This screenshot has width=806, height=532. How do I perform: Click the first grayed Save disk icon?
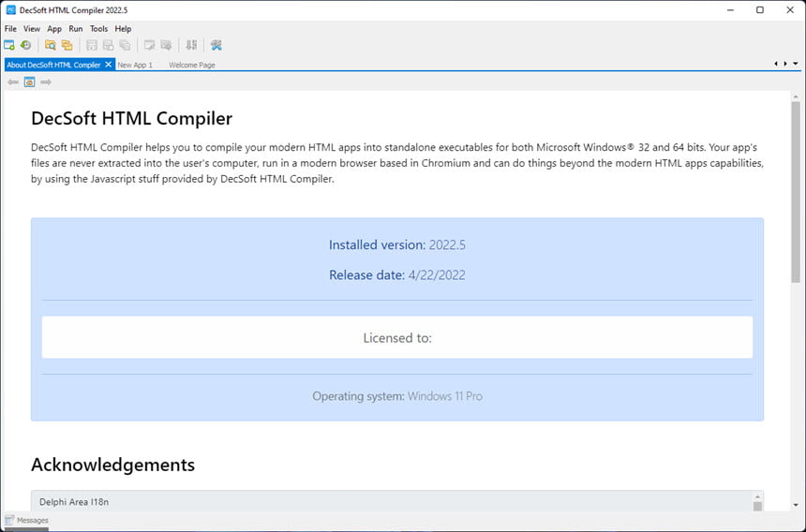pos(92,45)
